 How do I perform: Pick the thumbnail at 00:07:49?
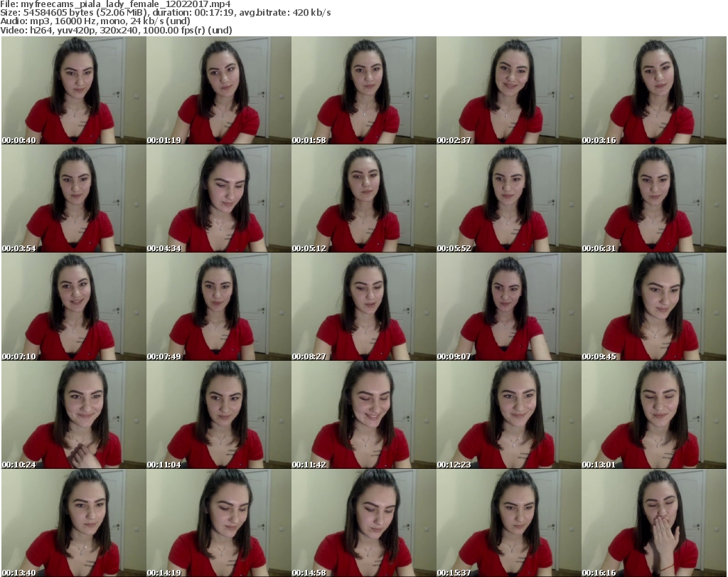pos(219,307)
